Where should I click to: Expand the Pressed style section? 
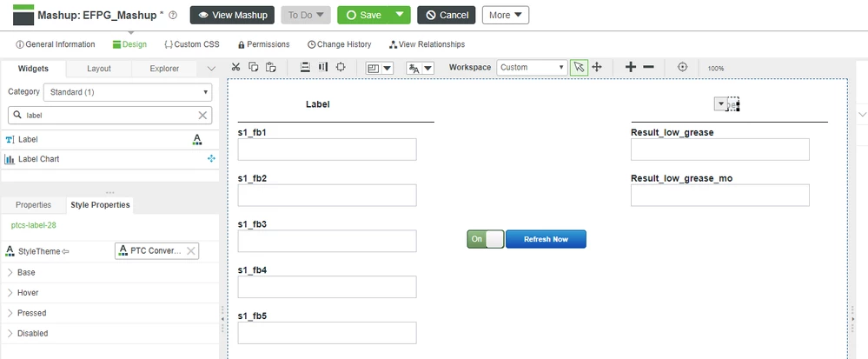[x=10, y=313]
